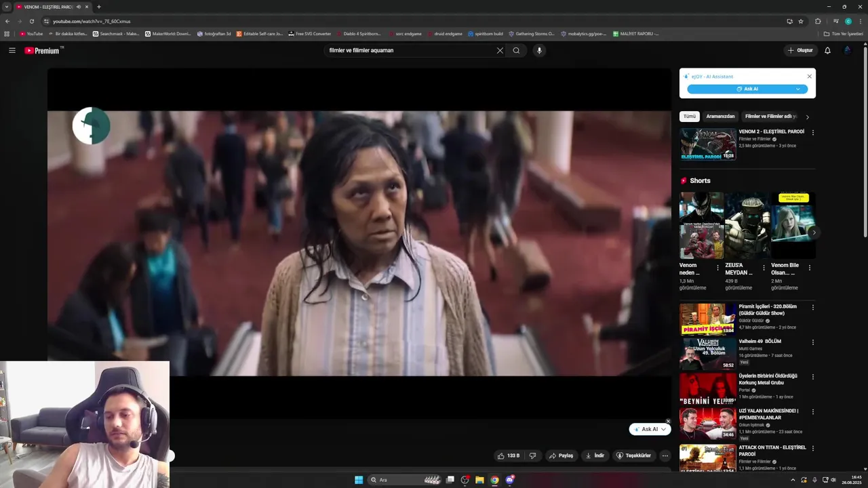This screenshot has height=488, width=868.
Task: Close the eJOY AI Assistant panel
Action: pyautogui.click(x=809, y=77)
